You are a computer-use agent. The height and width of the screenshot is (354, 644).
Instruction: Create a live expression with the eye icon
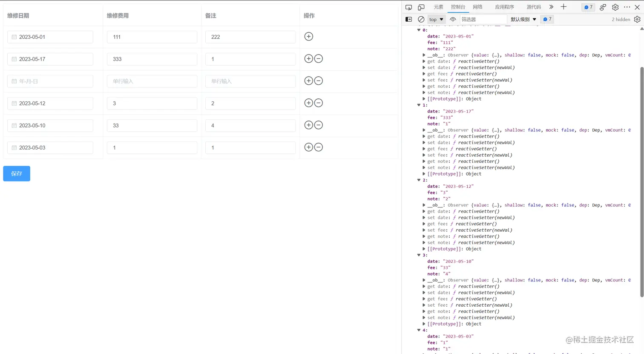pos(453,19)
